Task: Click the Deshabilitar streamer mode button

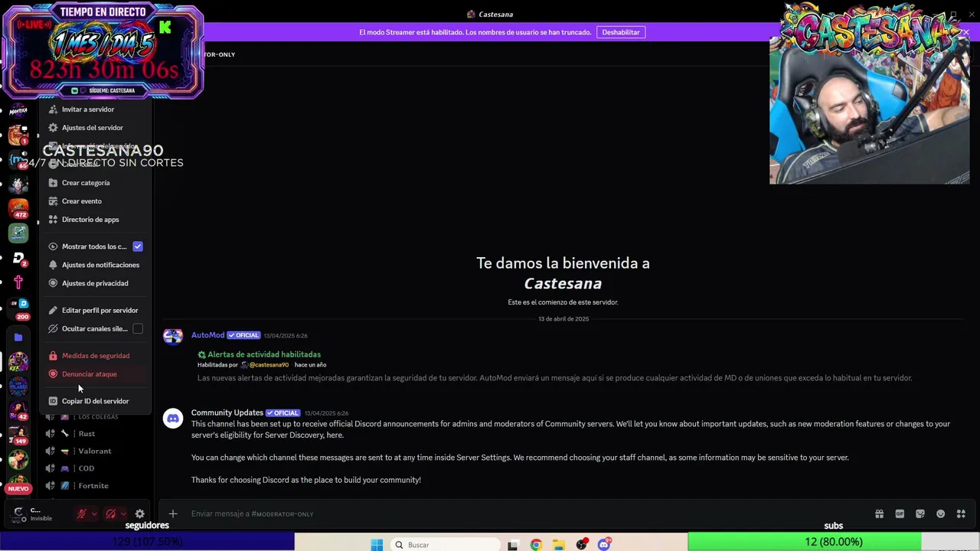Action: [621, 32]
